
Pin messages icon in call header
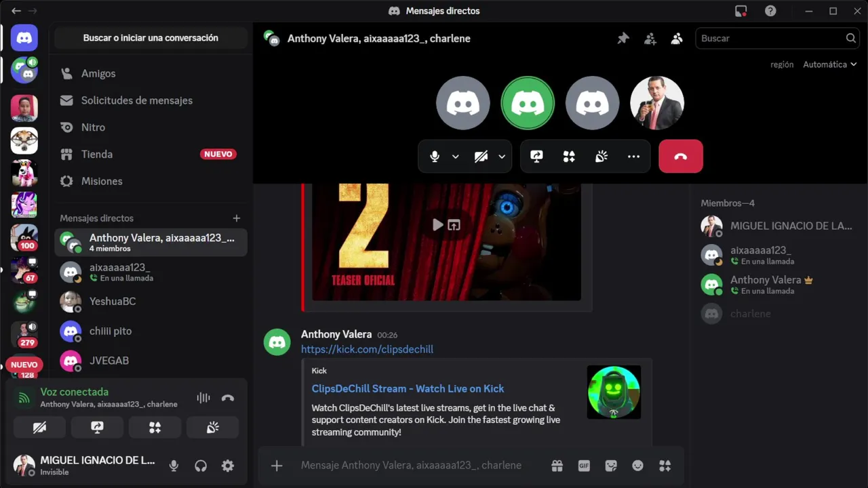623,39
